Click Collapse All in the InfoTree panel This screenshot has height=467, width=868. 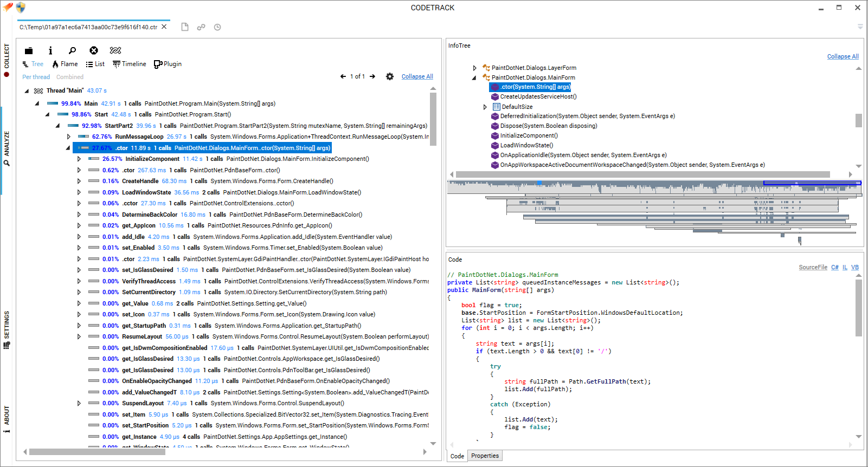(x=843, y=56)
